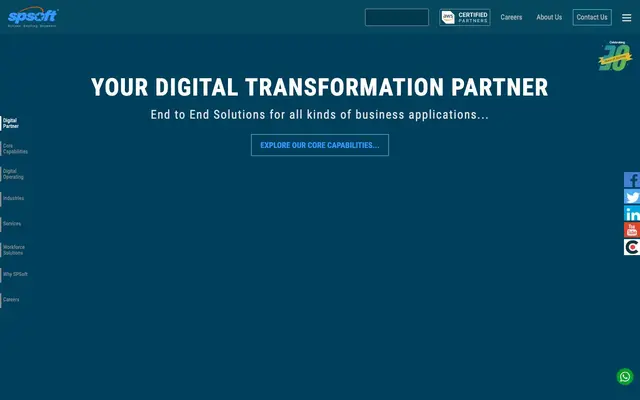Screen dimensions: 640x400
Task: Open the Facebook social icon
Action: pos(632,180)
